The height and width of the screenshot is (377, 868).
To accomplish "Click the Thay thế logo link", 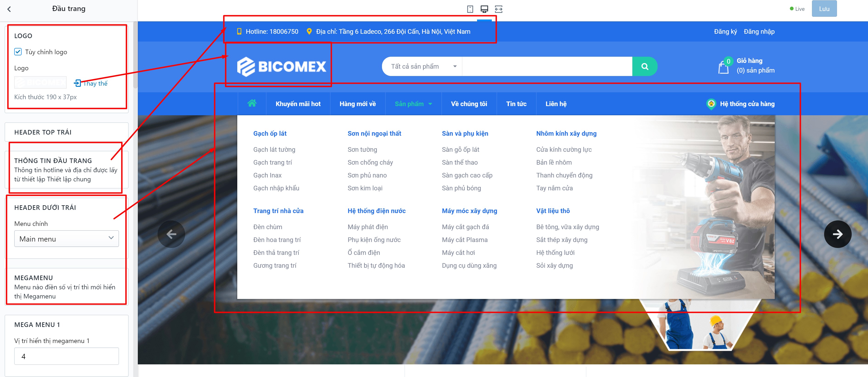I will click(x=91, y=83).
